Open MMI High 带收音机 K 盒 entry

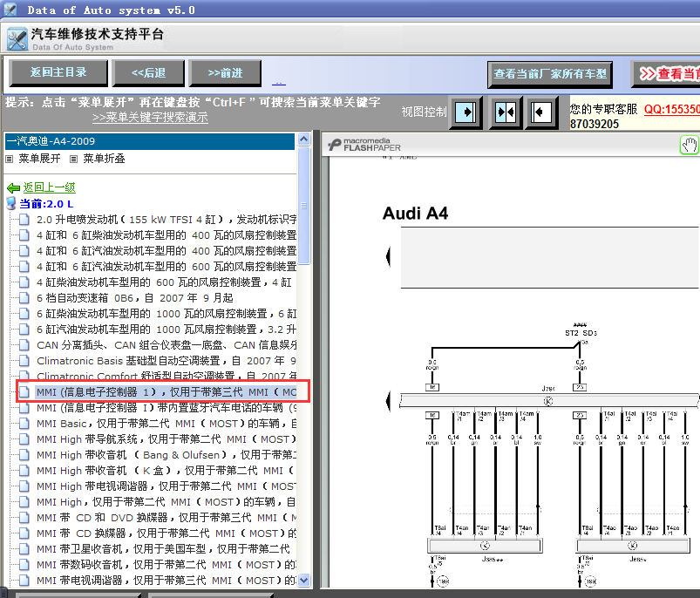pyautogui.click(x=166, y=471)
